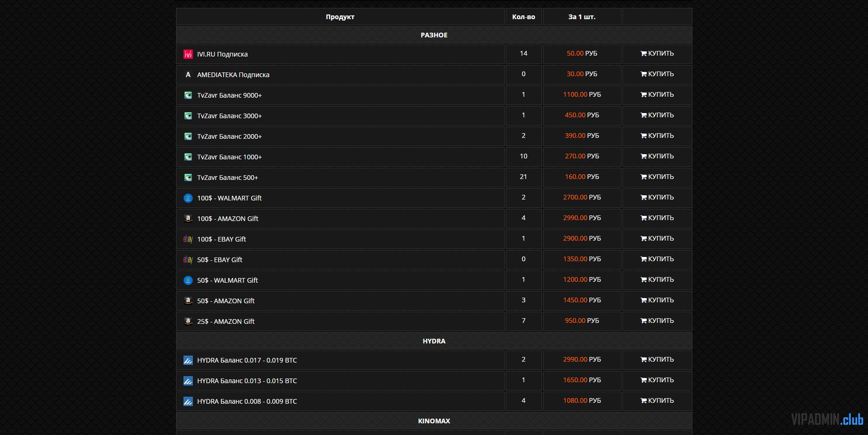The width and height of the screenshot is (868, 435).
Task: Click the price 160.00 РУБ
Action: pyautogui.click(x=582, y=177)
